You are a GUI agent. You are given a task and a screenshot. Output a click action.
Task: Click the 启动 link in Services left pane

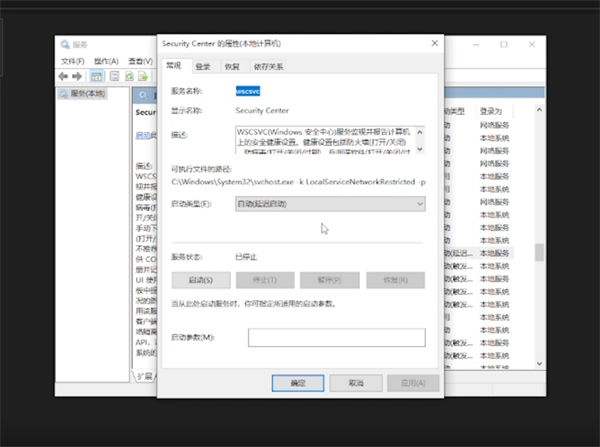point(143,135)
